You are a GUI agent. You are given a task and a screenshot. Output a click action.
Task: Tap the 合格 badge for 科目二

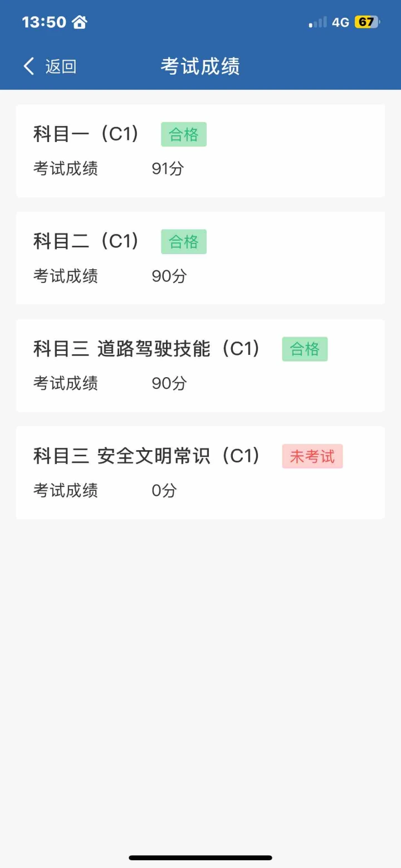coord(184,242)
